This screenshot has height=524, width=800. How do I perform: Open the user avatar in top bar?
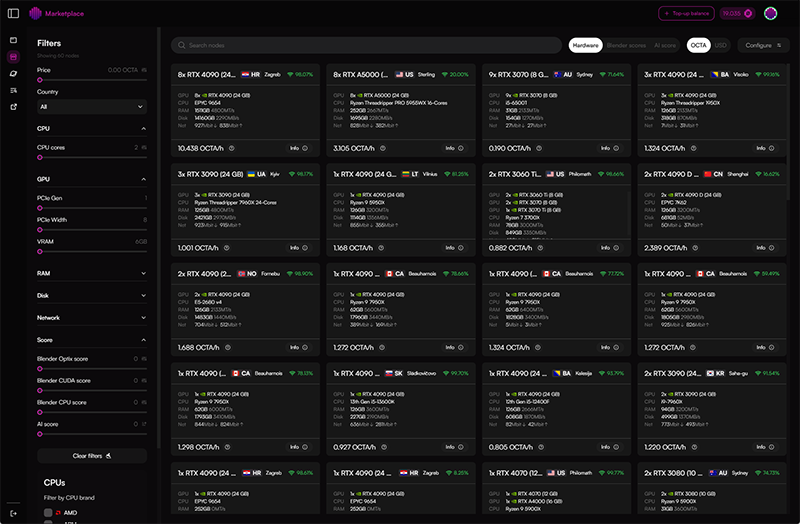(770, 13)
